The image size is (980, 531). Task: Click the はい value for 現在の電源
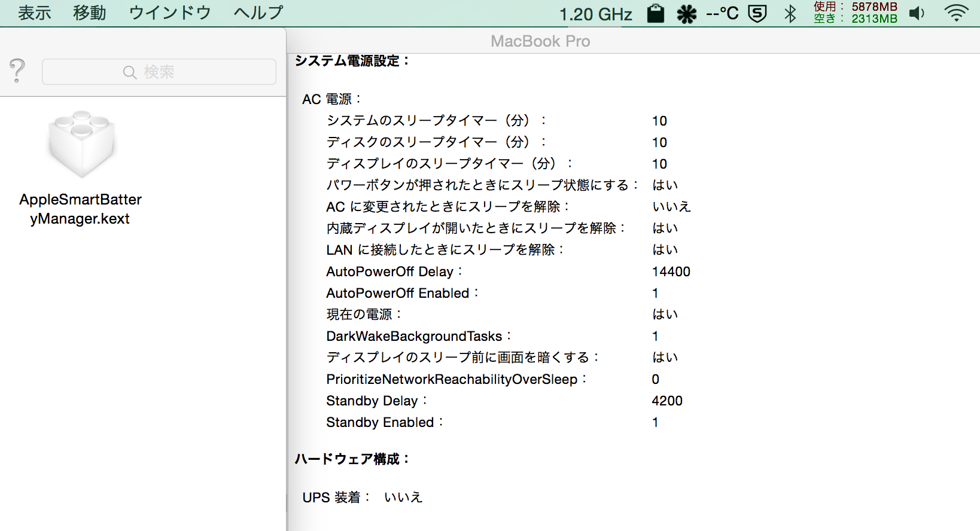[x=665, y=315]
